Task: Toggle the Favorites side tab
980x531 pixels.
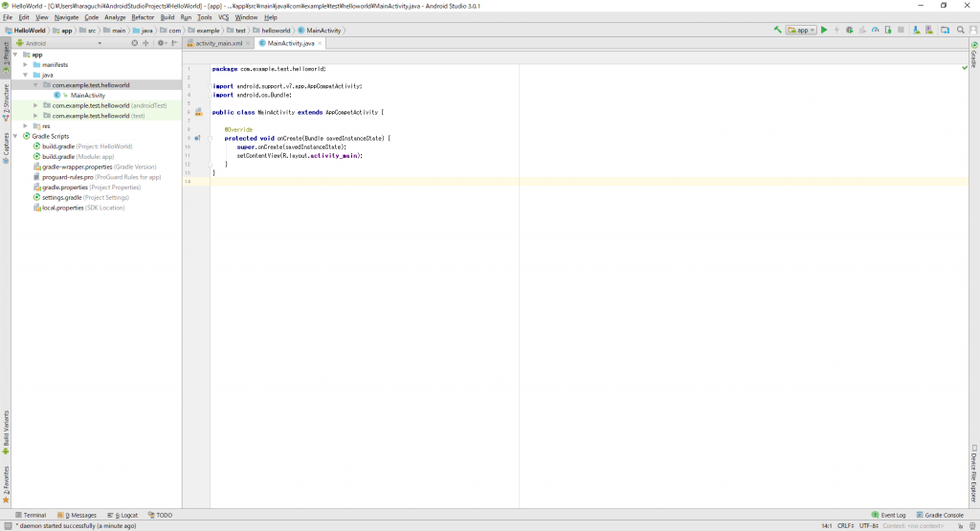Action: [6, 485]
